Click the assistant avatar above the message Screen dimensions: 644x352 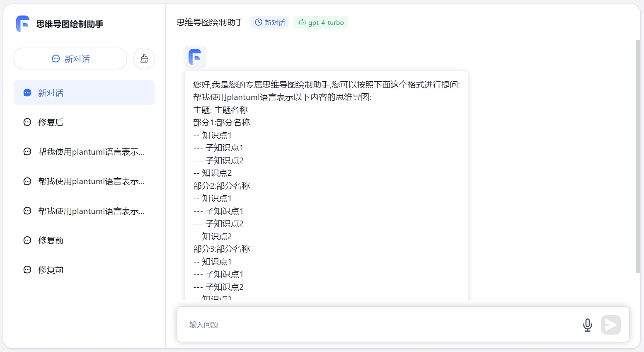[195, 57]
